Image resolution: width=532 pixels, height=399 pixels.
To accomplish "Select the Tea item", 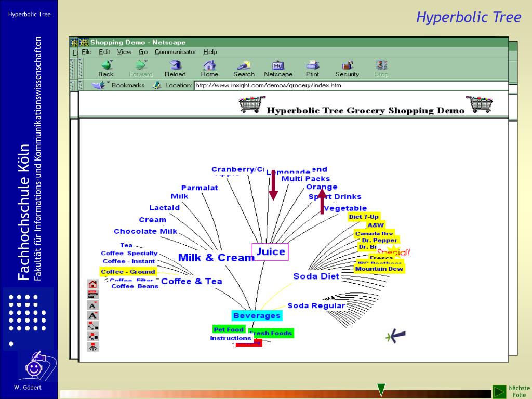I will click(x=126, y=245).
